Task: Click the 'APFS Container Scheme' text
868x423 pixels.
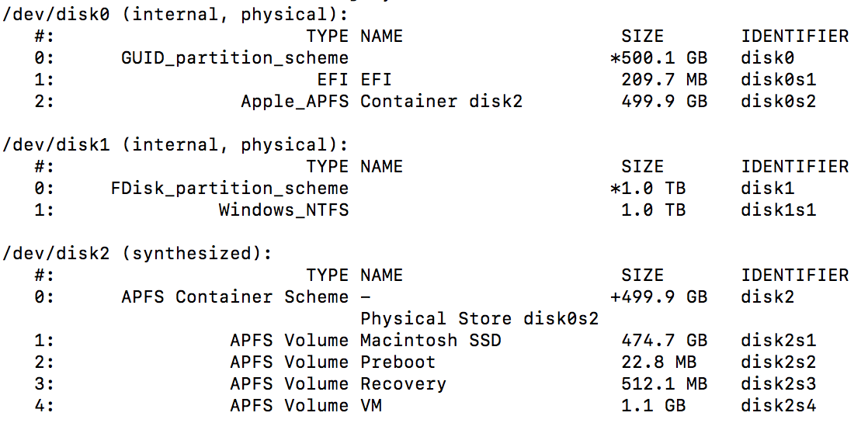Action: click(x=234, y=296)
